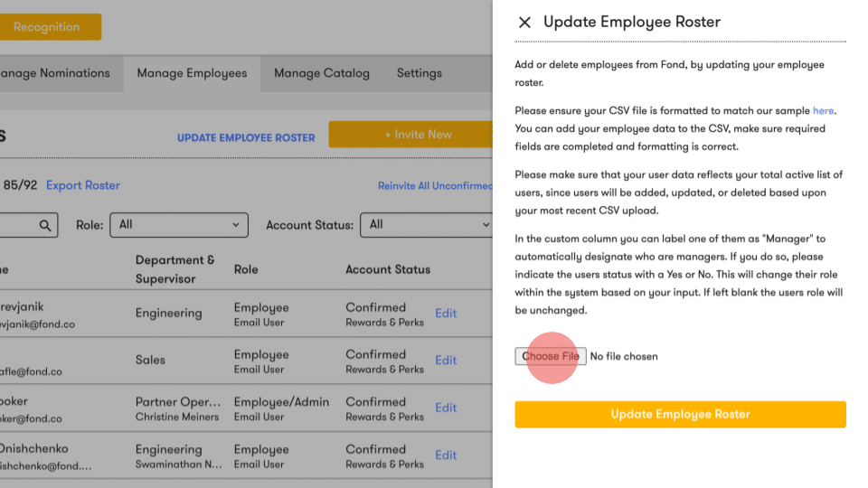Open the sample CSV 'here' link
This screenshot has height=488, width=868.
[823, 110]
